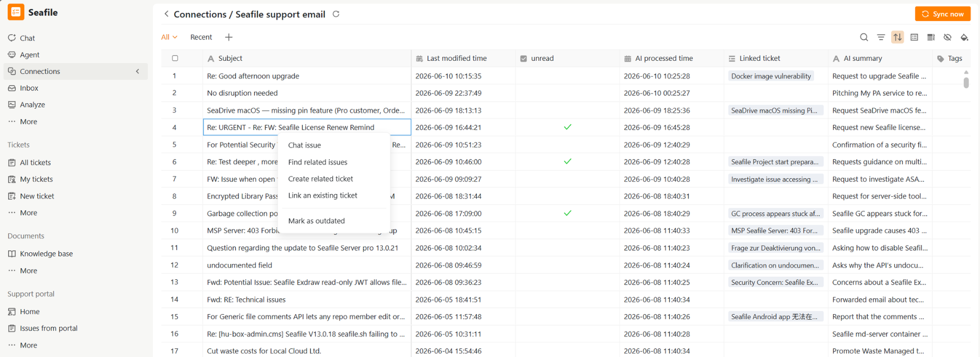This screenshot has height=357, width=980.
Task: Open the group records tool
Action: pos(914,37)
